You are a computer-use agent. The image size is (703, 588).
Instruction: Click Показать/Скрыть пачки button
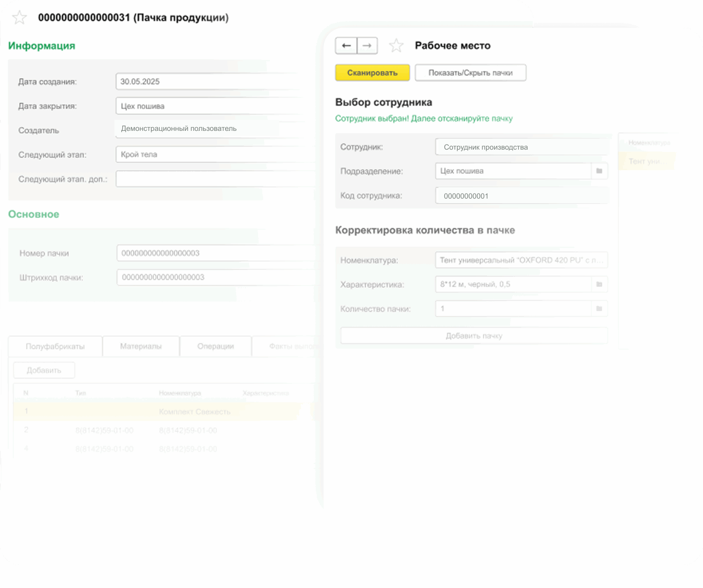pyautogui.click(x=470, y=73)
